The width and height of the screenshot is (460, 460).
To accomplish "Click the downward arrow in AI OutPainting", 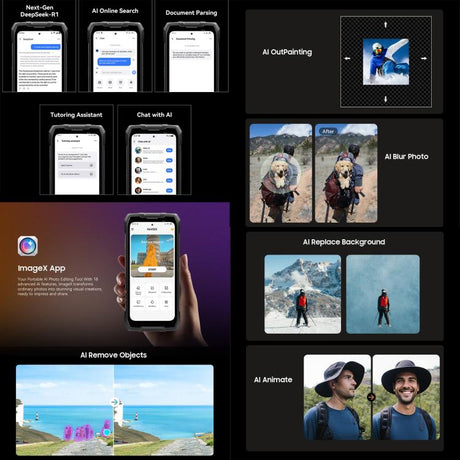I will pos(386,99).
